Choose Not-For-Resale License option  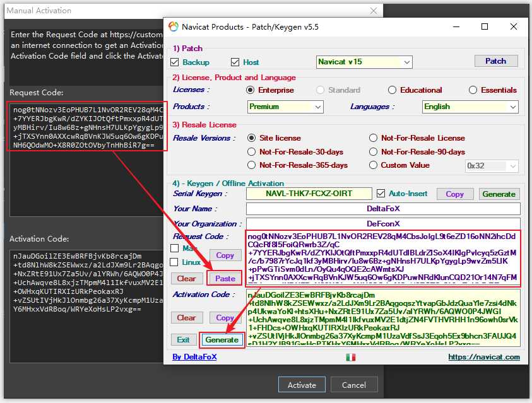pos(373,138)
